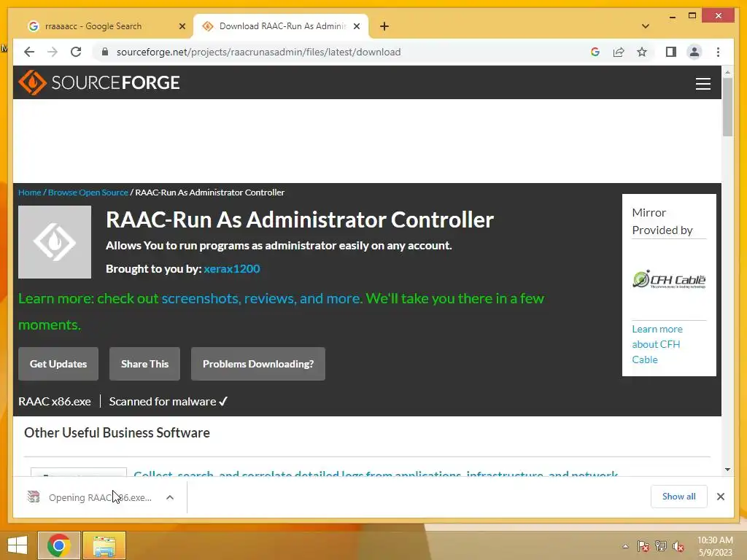The width and height of the screenshot is (747, 560).
Task: Expand the RAAC x86.exe download options arrow
Action: (170, 497)
